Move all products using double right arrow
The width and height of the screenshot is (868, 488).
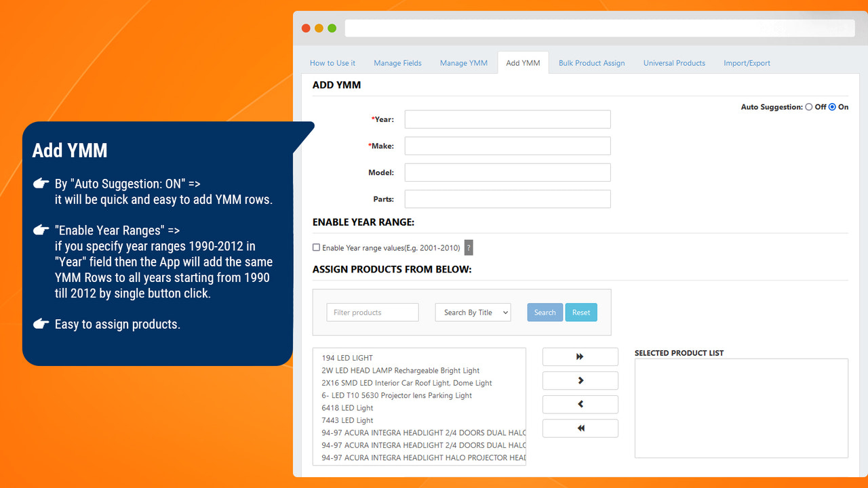click(580, 357)
